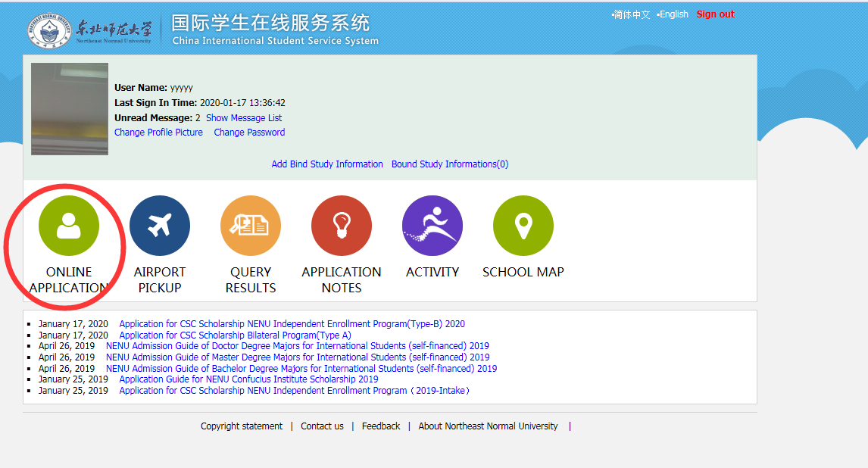This screenshot has height=468, width=868.
Task: Open the Contact us footer link
Action: pyautogui.click(x=322, y=426)
